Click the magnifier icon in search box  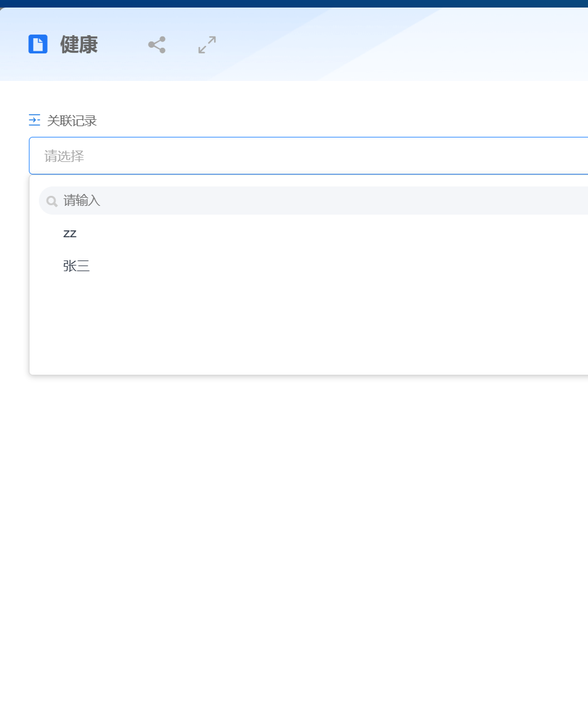click(x=52, y=201)
